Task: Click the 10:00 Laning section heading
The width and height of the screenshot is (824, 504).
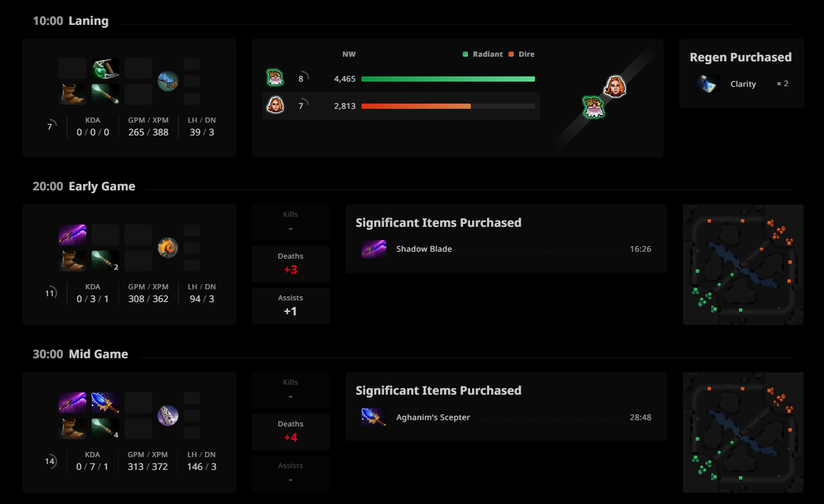Action: 71,21
